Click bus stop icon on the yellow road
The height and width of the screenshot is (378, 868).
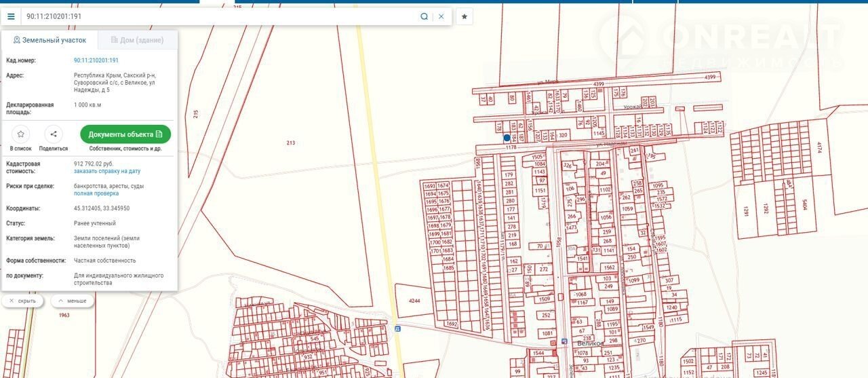coord(398,330)
